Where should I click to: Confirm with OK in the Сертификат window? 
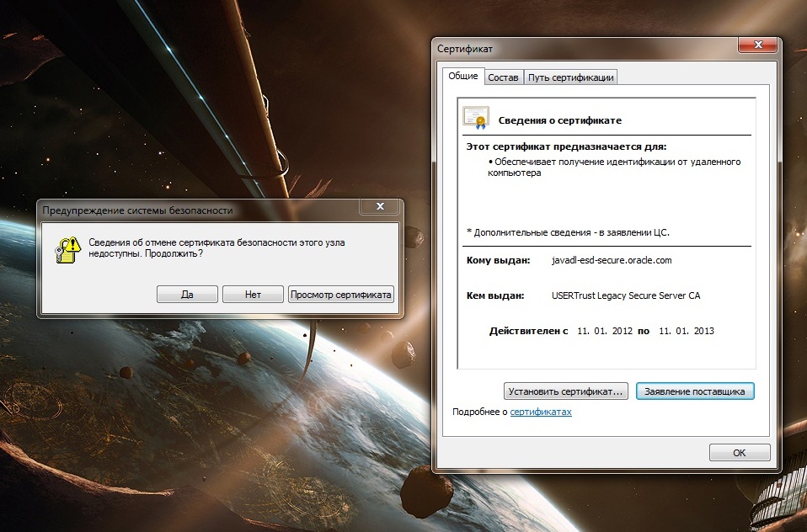click(740, 453)
